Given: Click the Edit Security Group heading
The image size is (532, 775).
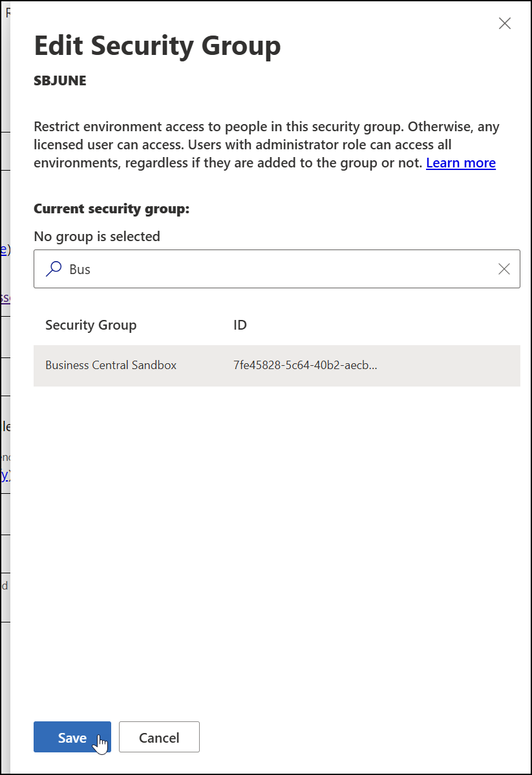Looking at the screenshot, I should 157,46.
